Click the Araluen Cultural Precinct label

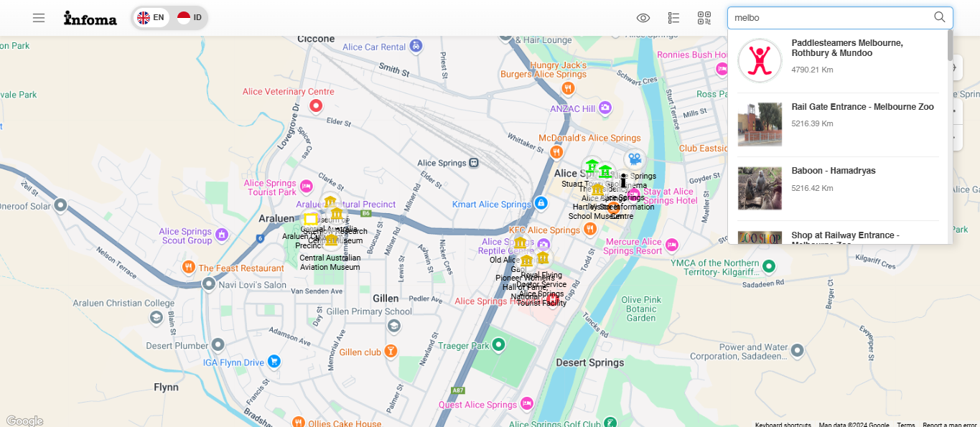click(x=346, y=205)
